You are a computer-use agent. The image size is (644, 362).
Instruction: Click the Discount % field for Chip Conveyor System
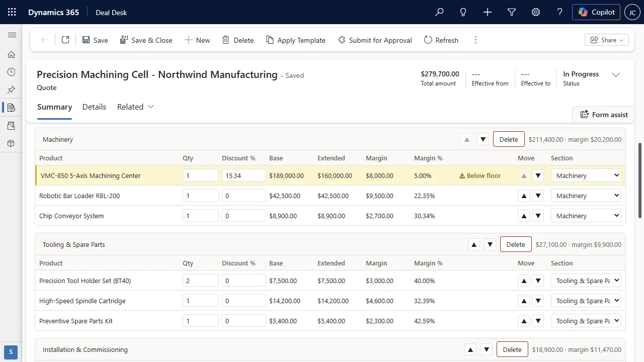pyautogui.click(x=244, y=216)
